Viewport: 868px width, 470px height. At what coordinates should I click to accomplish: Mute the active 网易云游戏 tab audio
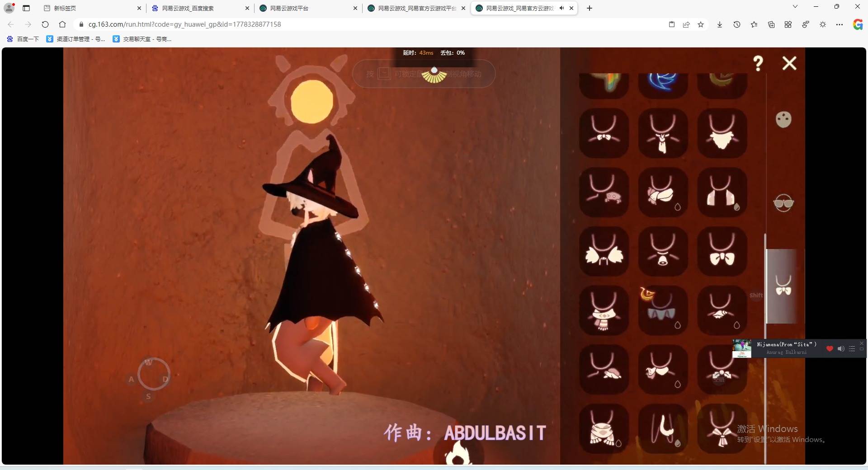[561, 8]
